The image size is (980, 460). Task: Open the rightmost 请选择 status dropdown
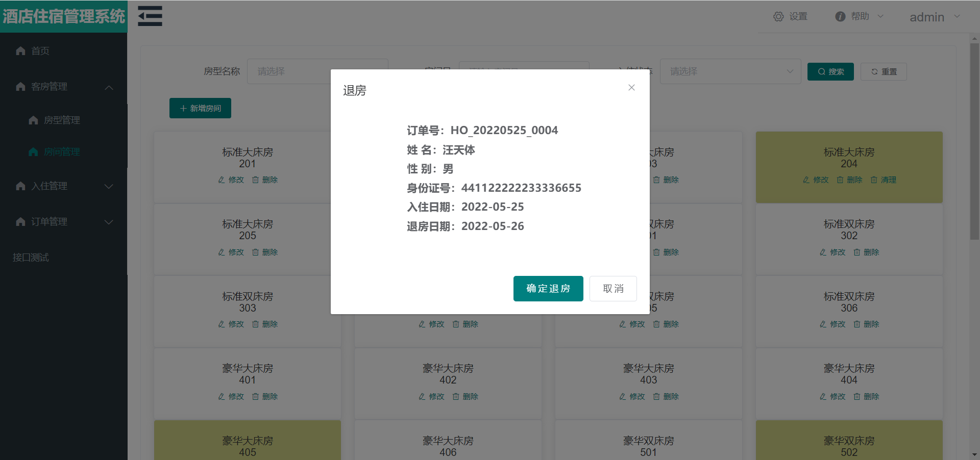click(730, 71)
